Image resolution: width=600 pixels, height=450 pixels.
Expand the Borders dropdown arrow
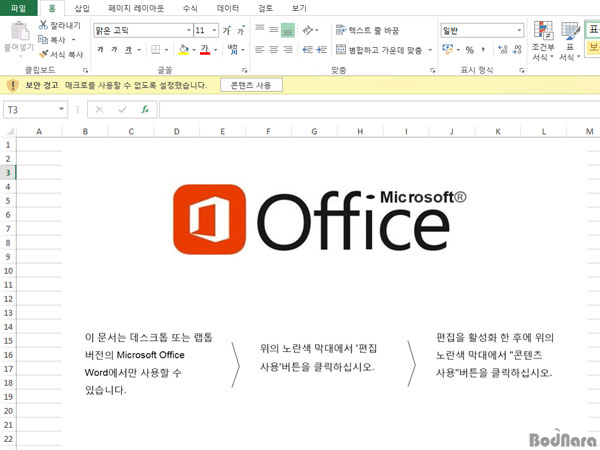tap(166, 50)
